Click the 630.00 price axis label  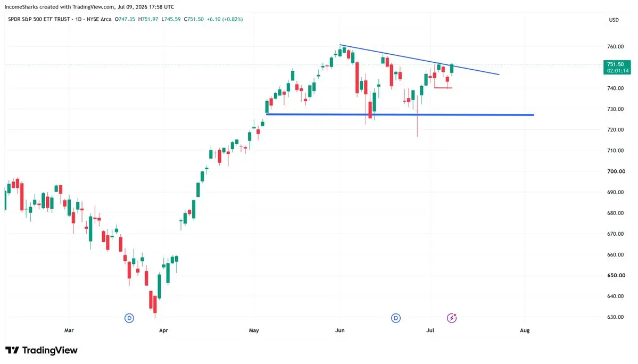tap(615, 317)
